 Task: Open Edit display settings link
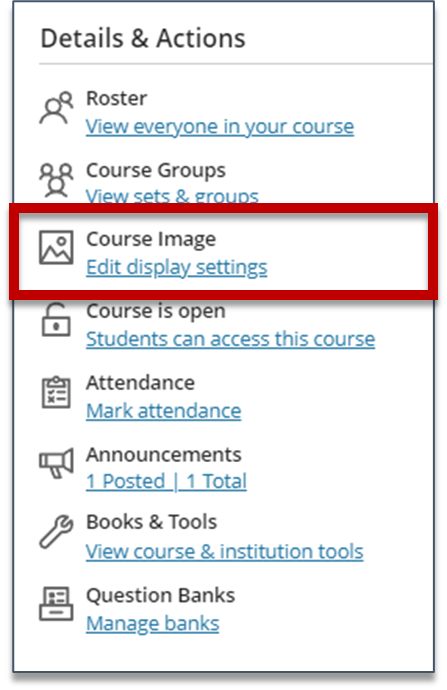(x=177, y=268)
